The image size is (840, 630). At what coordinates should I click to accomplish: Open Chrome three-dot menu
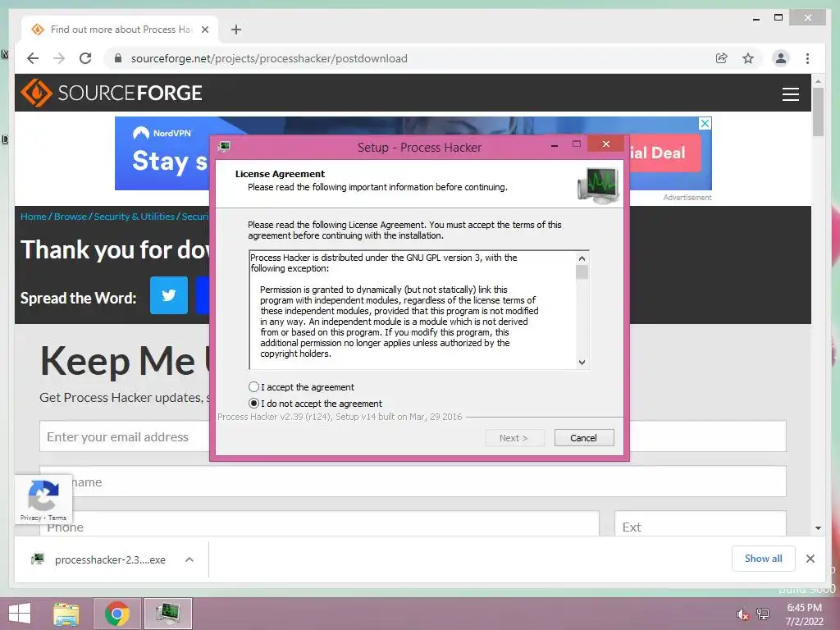(x=807, y=58)
